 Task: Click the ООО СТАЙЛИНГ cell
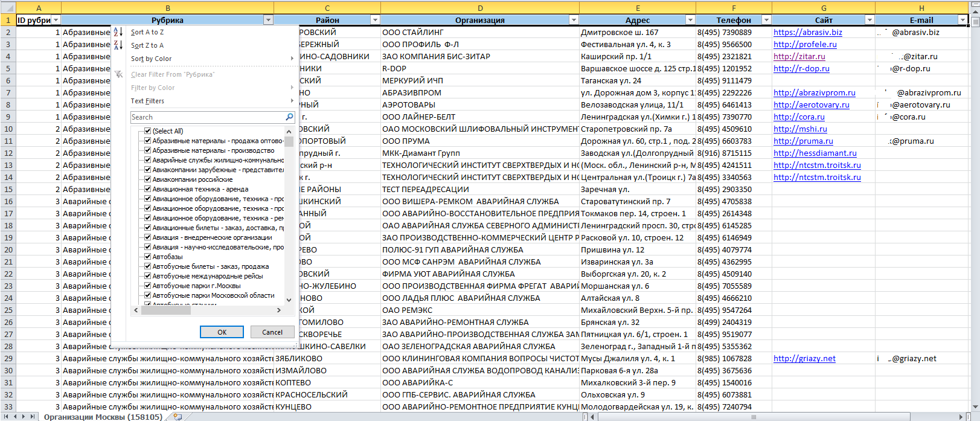(x=480, y=32)
